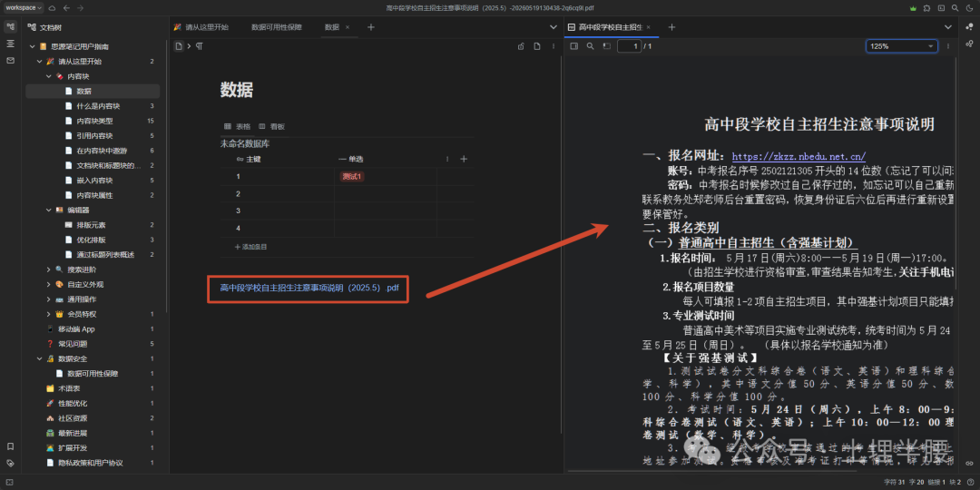Click the 未命名数据库 title
980x490 pixels.
[x=245, y=143]
